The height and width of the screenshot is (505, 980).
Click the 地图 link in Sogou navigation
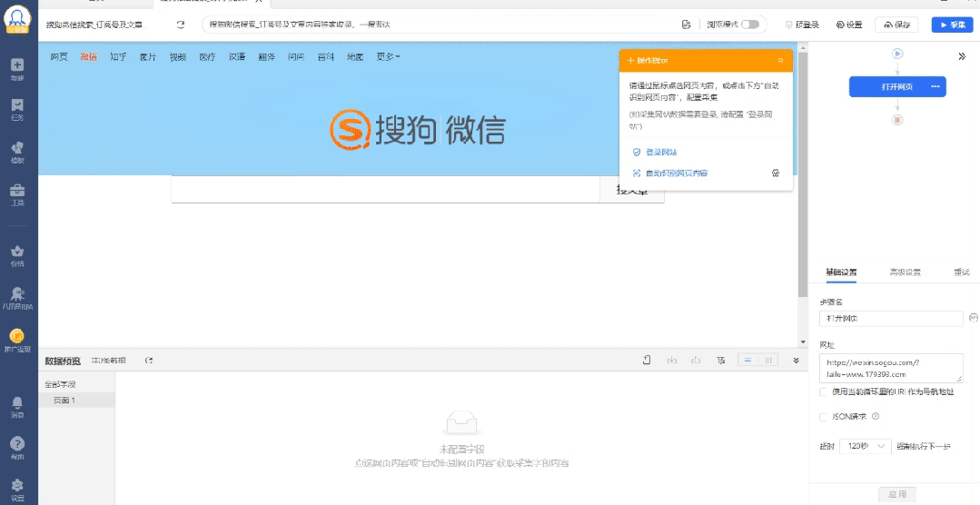coord(355,57)
